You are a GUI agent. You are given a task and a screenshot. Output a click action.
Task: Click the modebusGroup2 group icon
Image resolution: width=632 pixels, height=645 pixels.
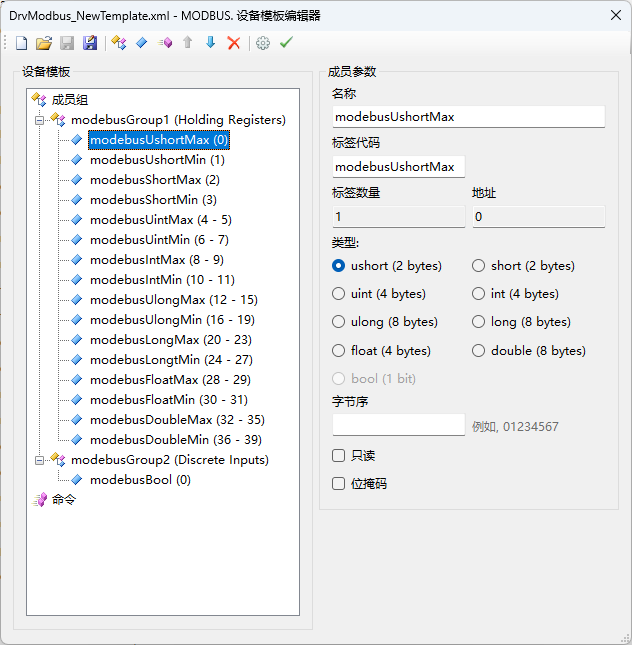pyautogui.click(x=58, y=460)
